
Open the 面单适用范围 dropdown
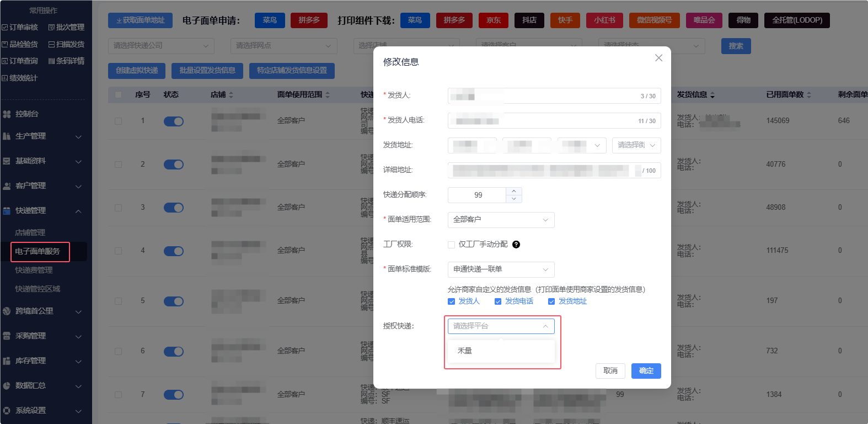(501, 220)
